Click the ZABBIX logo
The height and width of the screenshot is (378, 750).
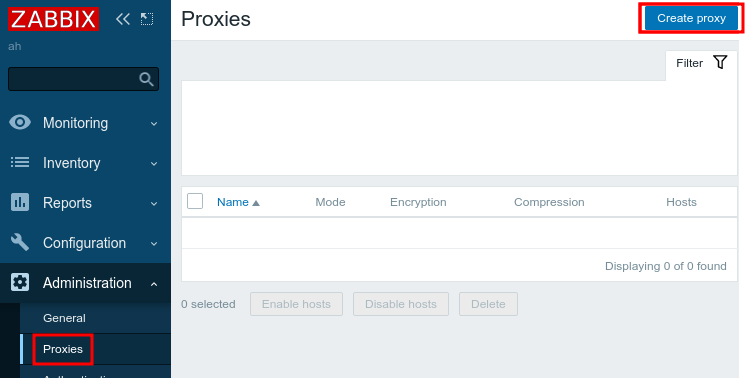[x=54, y=19]
